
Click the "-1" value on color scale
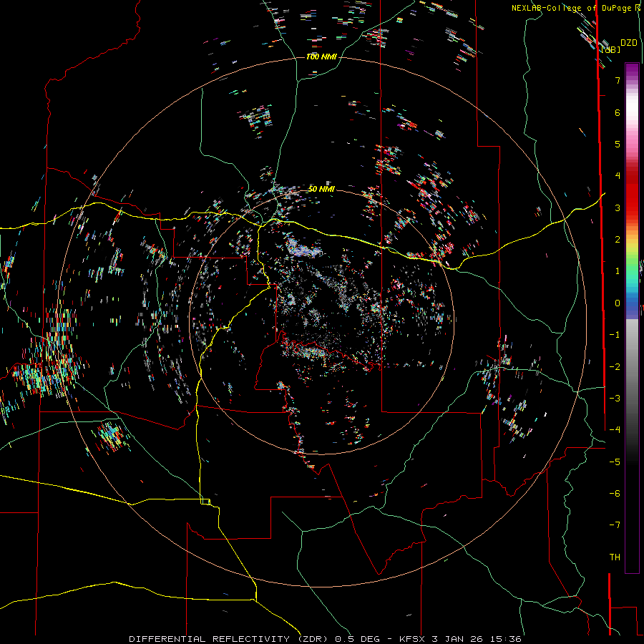[x=615, y=335]
